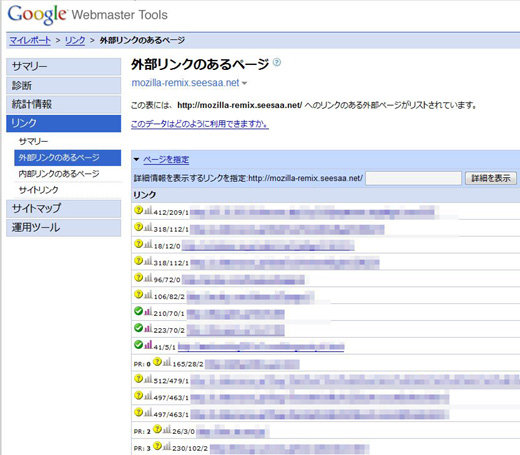Click the purple bar chart icon in the 210/70/1 row
This screenshot has width=520, height=455.
[x=148, y=311]
